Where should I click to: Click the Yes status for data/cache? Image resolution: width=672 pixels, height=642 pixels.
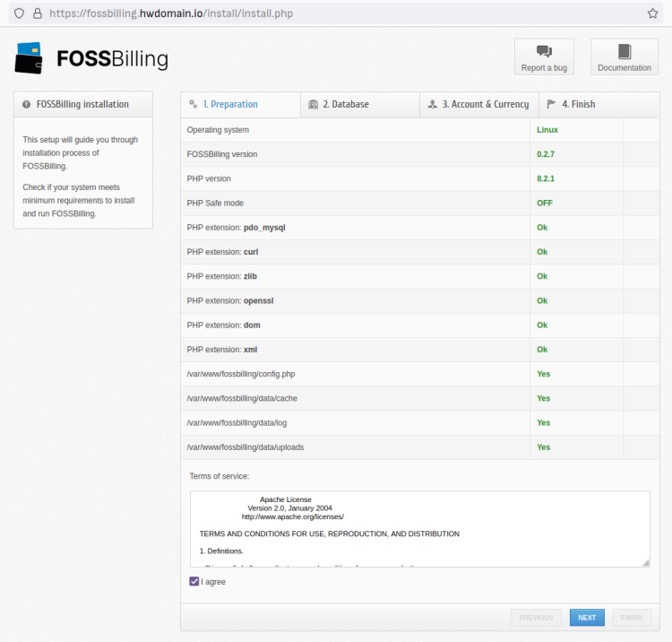click(544, 399)
